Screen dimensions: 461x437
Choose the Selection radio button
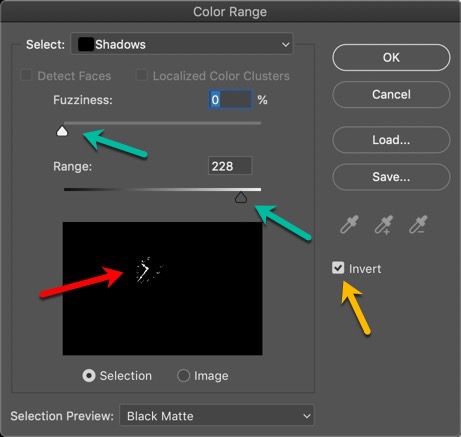click(x=89, y=376)
